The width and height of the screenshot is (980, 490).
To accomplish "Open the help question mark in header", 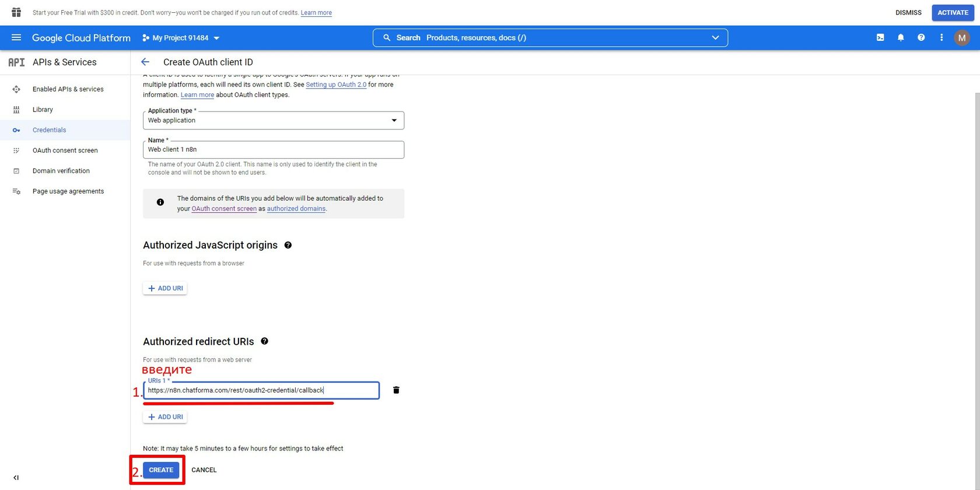I will coord(921,37).
